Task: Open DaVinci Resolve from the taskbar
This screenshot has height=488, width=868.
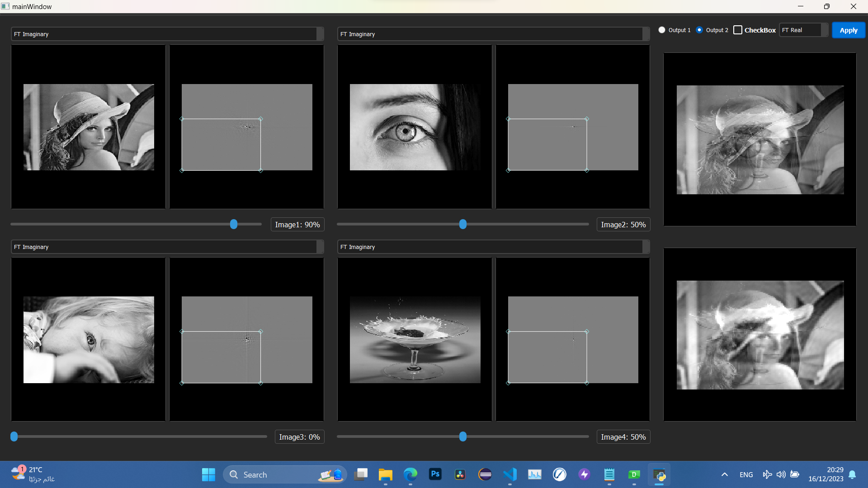Action: [460, 474]
